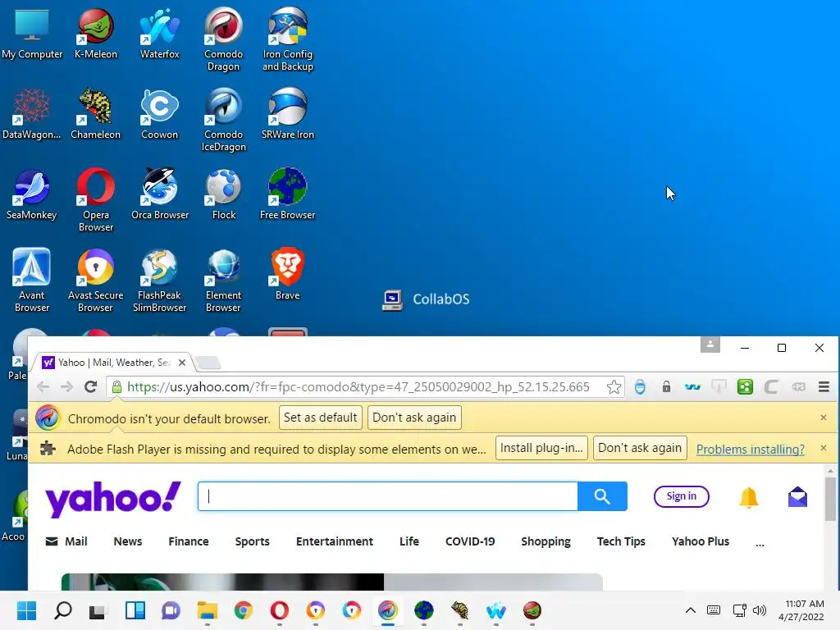
Task: Select the Element Browser desktop icon
Action: coord(223,281)
